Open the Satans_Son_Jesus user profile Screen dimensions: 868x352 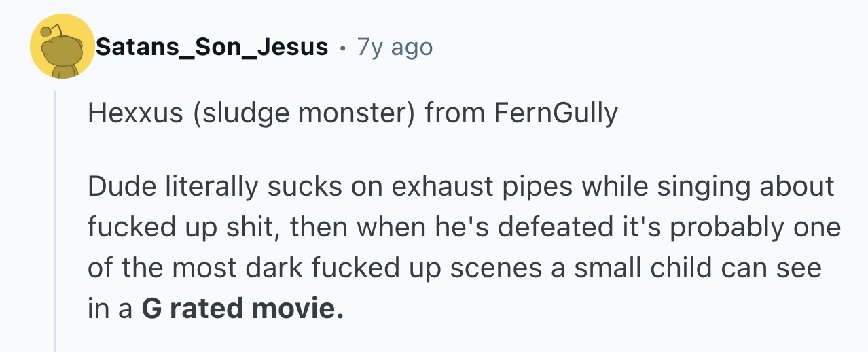pyautogui.click(x=212, y=48)
